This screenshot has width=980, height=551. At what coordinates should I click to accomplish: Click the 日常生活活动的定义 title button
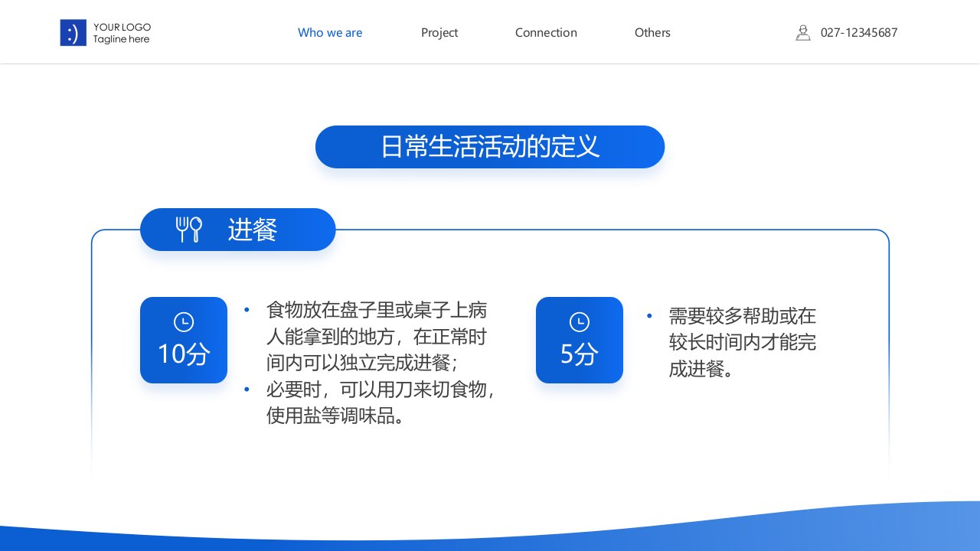[490, 147]
